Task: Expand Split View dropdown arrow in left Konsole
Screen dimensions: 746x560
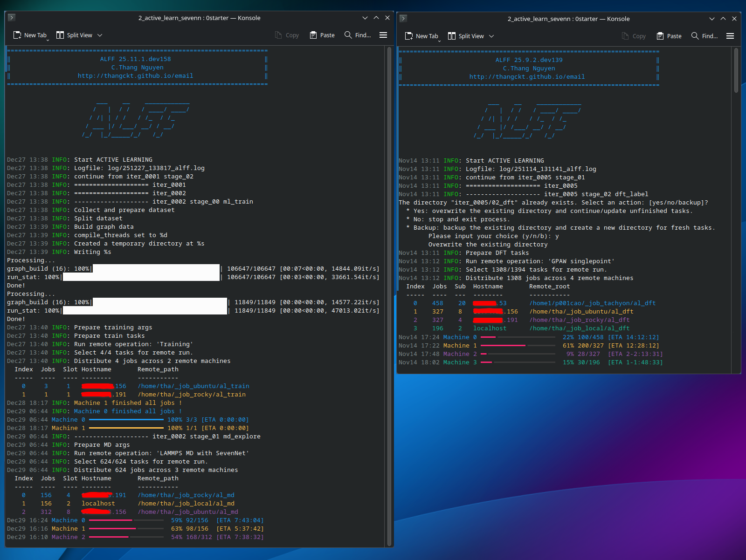Action: (100, 35)
